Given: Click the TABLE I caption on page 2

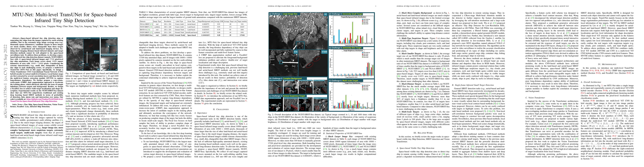Looking at the screenshot, I should click(x=193, y=15).
